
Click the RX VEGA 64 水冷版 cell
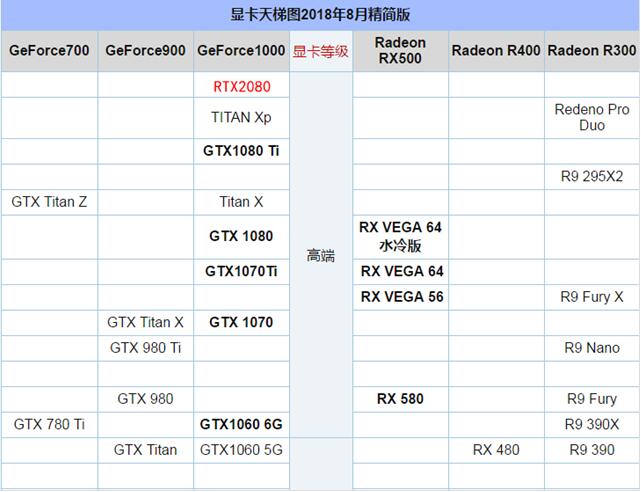(400, 236)
